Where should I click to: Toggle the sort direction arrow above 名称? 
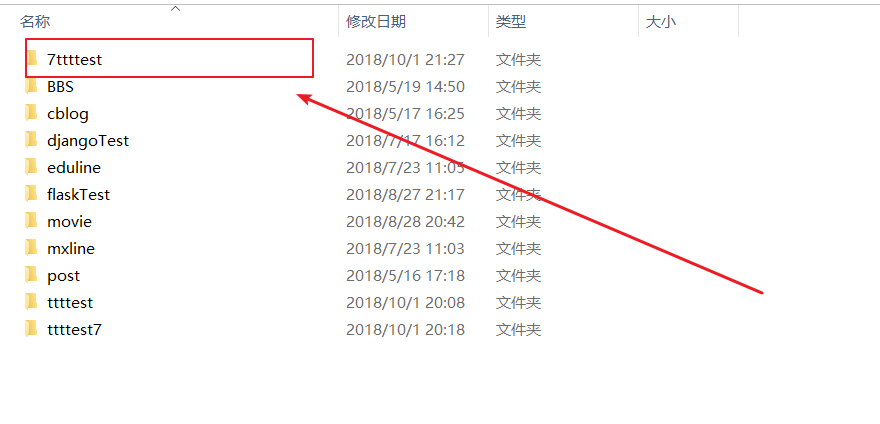[175, 8]
